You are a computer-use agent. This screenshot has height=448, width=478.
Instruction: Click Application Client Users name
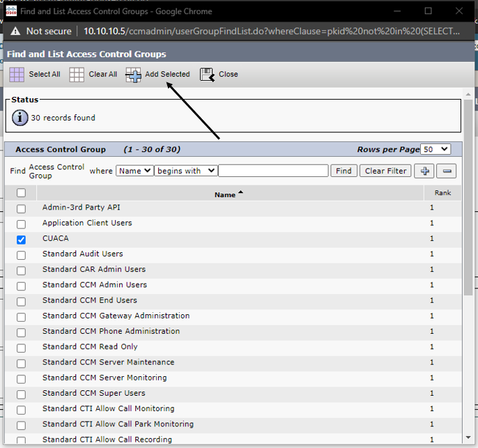click(x=87, y=223)
